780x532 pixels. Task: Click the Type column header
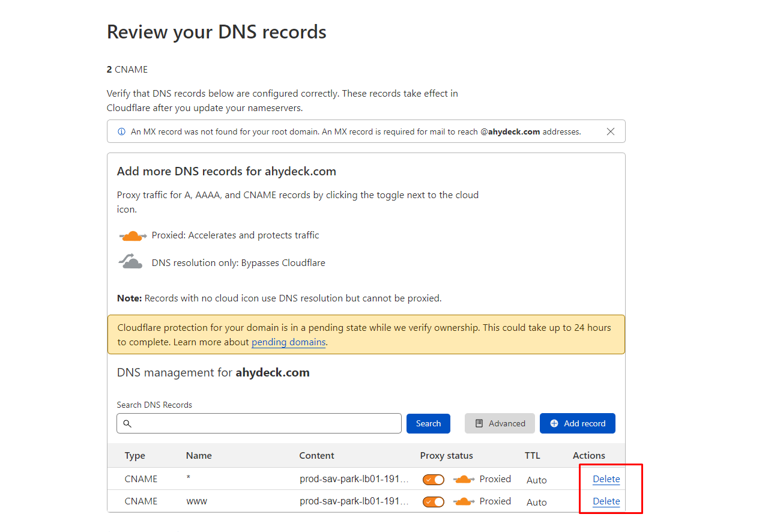135,456
